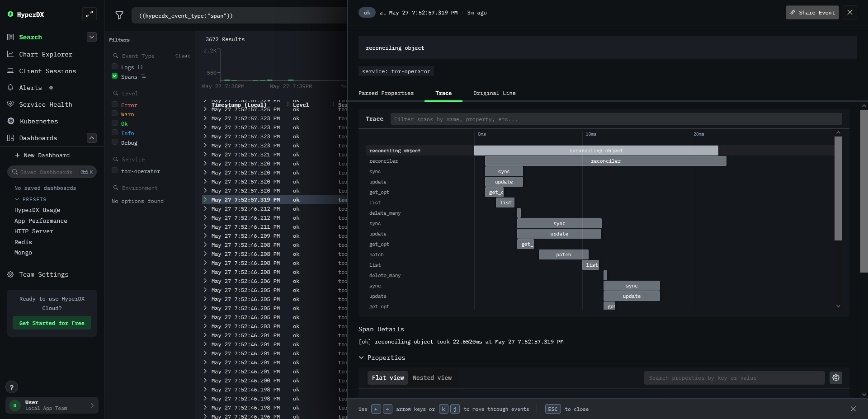Check the tor-operator service filter
Screen dimensions: 868x419
[x=115, y=170]
